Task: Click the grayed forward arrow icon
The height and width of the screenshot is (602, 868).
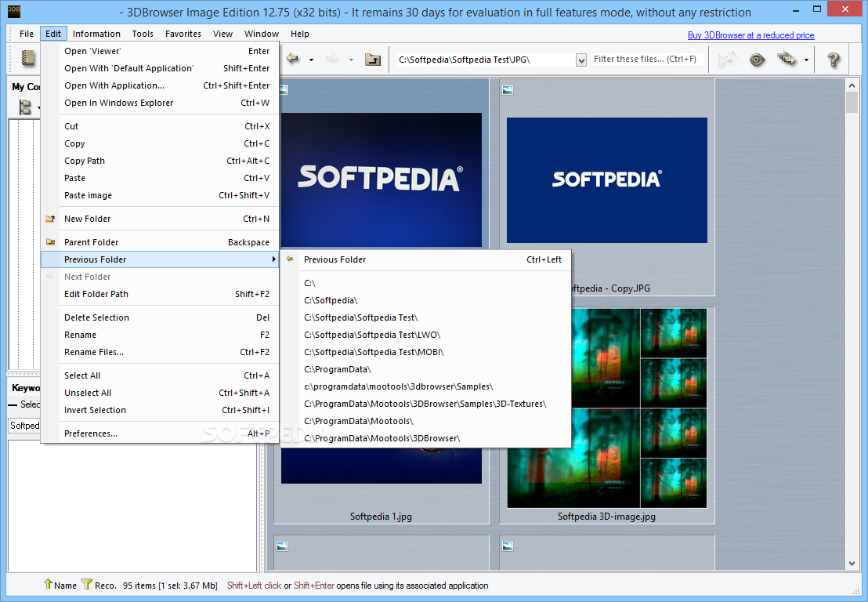Action: tap(331, 58)
